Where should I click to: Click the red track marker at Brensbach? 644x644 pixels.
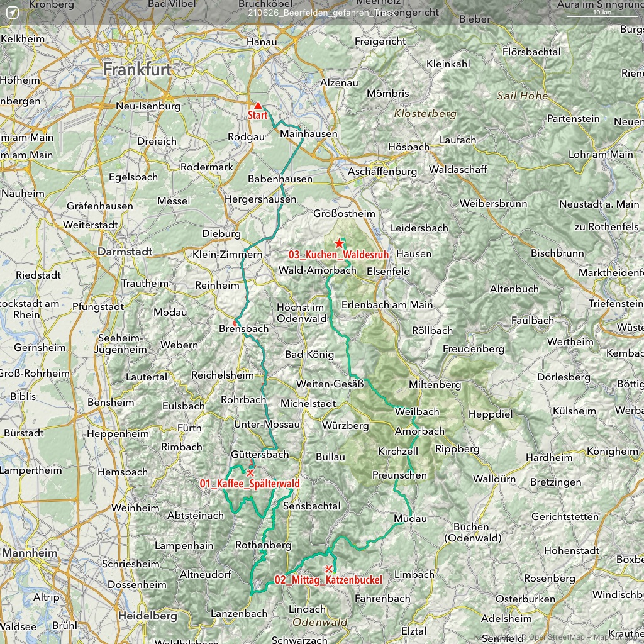coord(235,323)
